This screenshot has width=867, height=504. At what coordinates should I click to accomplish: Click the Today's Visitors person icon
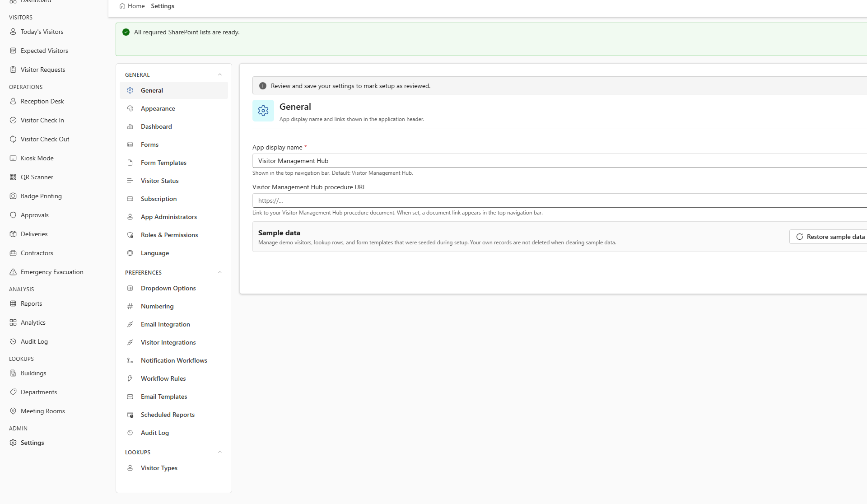tap(13, 32)
